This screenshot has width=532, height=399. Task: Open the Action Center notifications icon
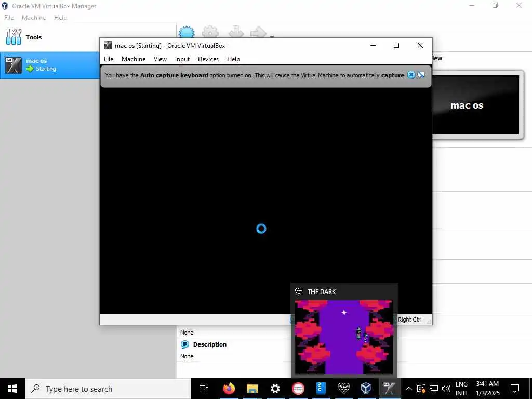tap(515, 389)
